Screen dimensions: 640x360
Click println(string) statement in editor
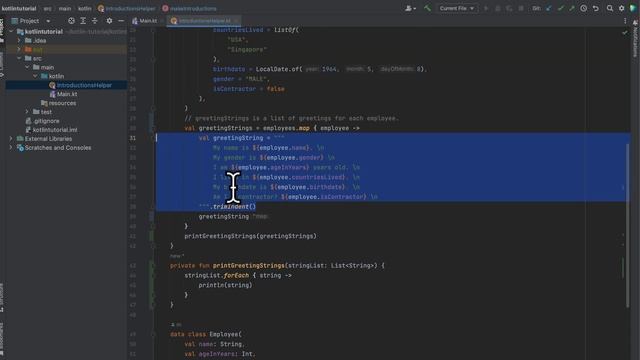click(x=225, y=285)
